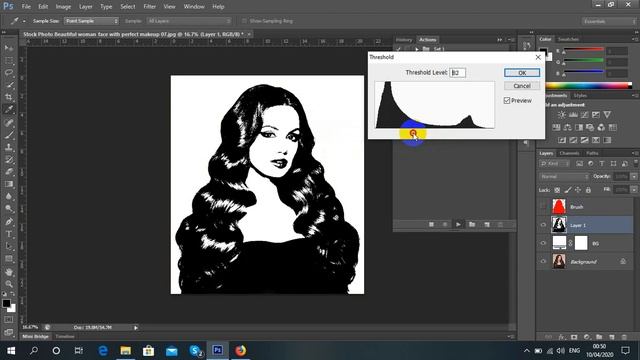The image size is (640, 360).
Task: Click Stop recording button in Actions panel
Action: (431, 224)
